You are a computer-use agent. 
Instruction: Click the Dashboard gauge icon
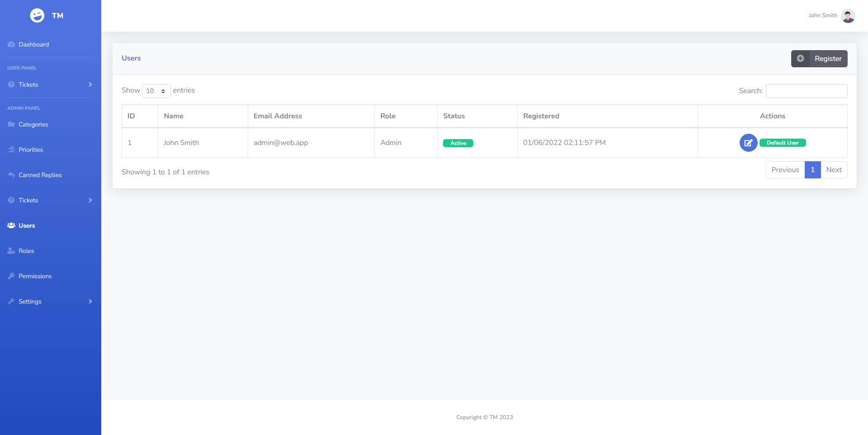pos(11,44)
